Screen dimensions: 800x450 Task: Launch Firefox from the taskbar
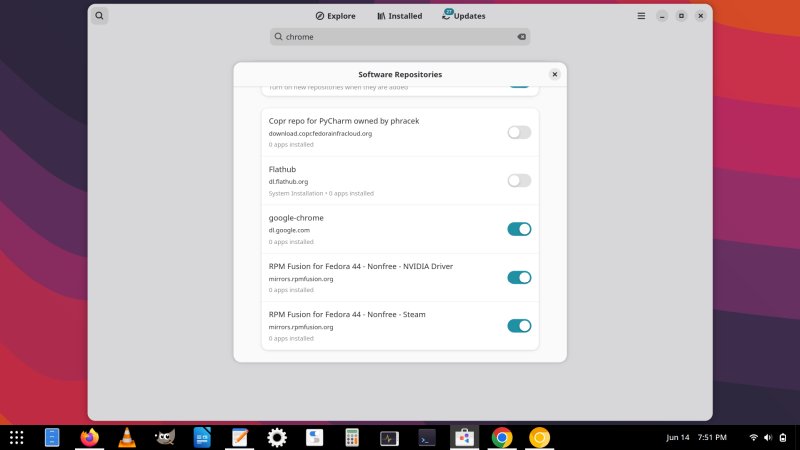pos(90,438)
